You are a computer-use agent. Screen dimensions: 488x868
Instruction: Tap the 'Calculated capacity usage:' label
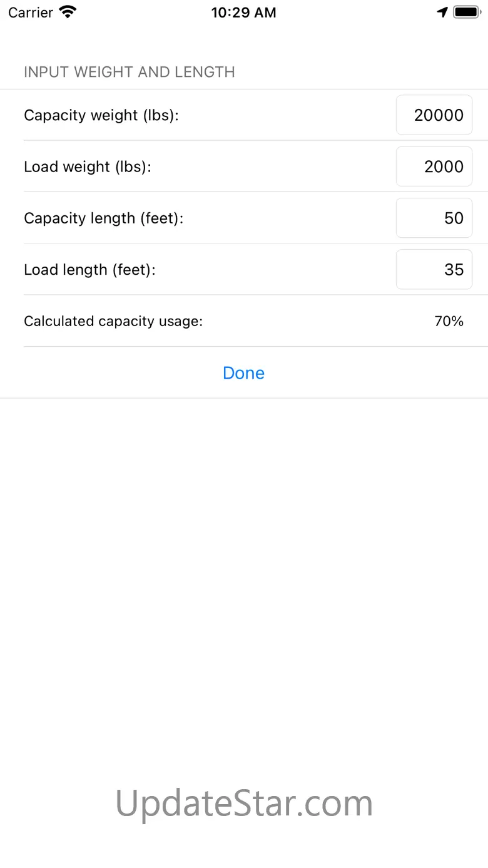coord(113,321)
